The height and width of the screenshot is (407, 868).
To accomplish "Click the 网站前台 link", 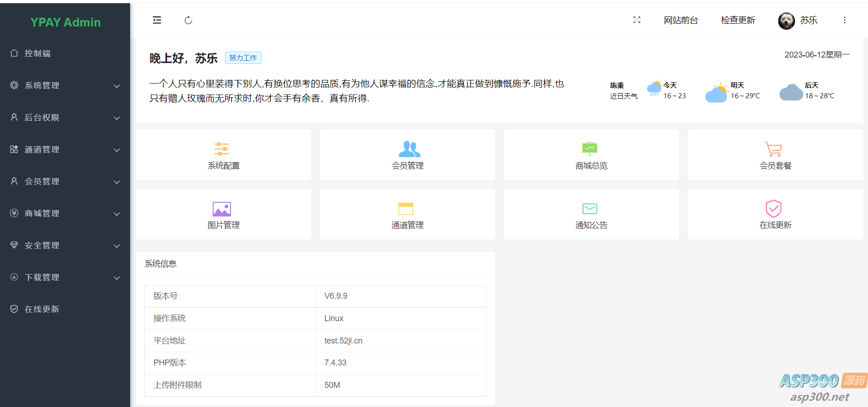I will click(680, 20).
